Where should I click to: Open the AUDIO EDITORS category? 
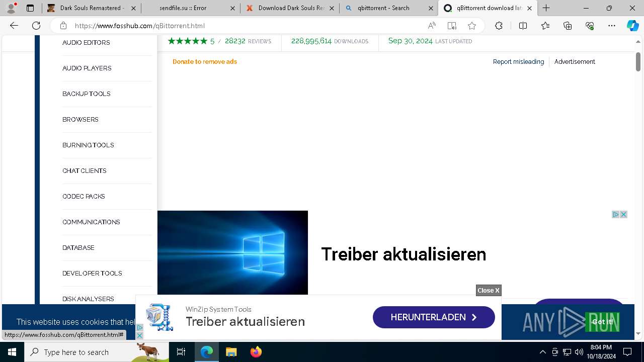(86, 43)
